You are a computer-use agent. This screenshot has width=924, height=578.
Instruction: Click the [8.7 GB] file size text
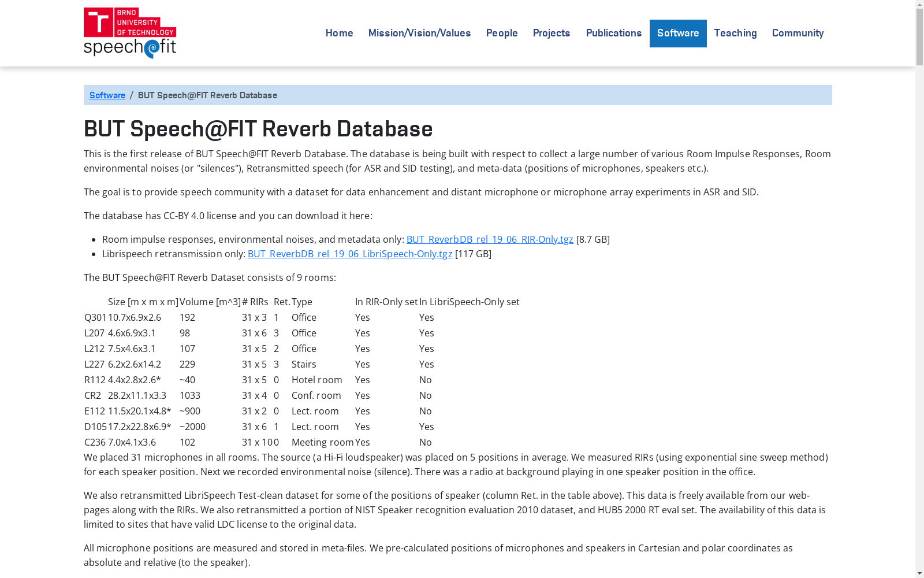[x=593, y=239]
